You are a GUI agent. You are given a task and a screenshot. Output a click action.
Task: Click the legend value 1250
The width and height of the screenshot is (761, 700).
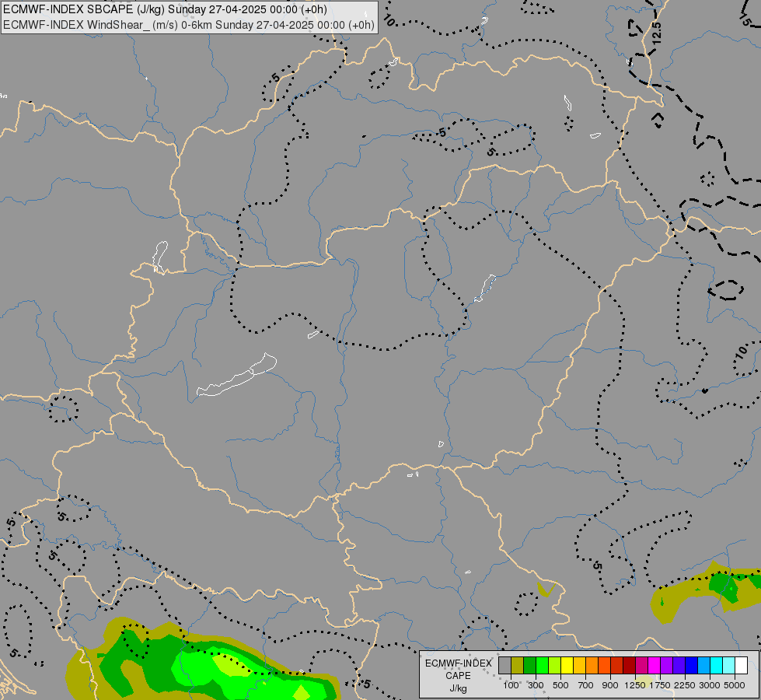pyautogui.click(x=635, y=685)
